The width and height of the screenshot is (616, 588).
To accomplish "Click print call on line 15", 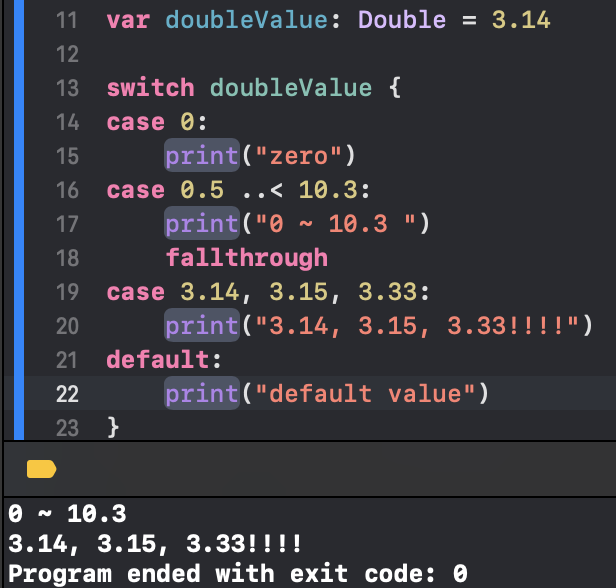I will click(202, 156).
